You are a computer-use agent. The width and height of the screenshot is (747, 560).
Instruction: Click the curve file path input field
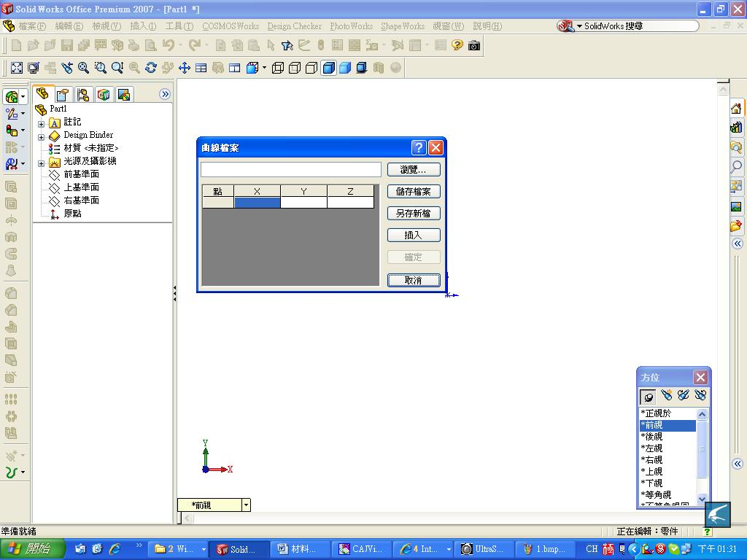pyautogui.click(x=291, y=169)
